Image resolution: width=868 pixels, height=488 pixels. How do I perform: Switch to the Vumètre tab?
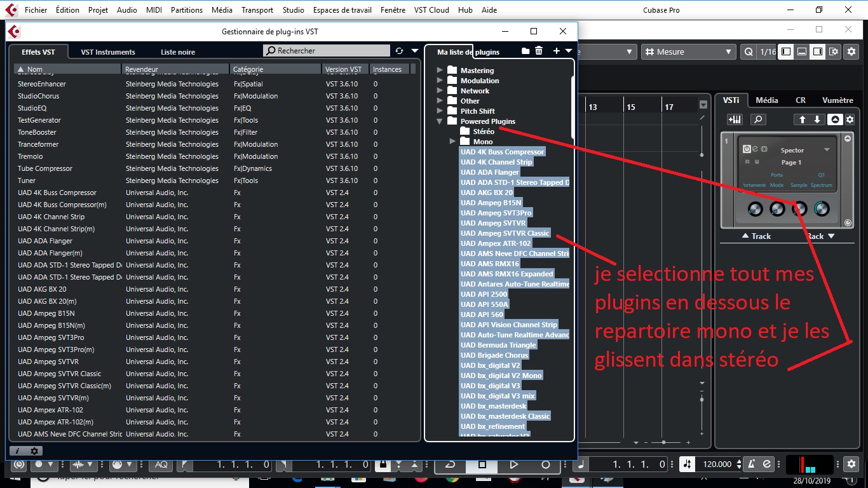837,100
